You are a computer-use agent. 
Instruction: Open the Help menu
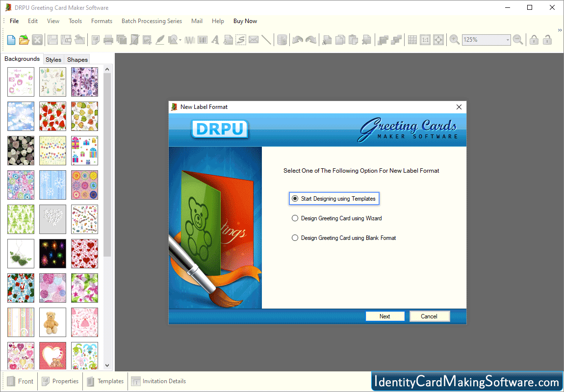[x=218, y=21]
